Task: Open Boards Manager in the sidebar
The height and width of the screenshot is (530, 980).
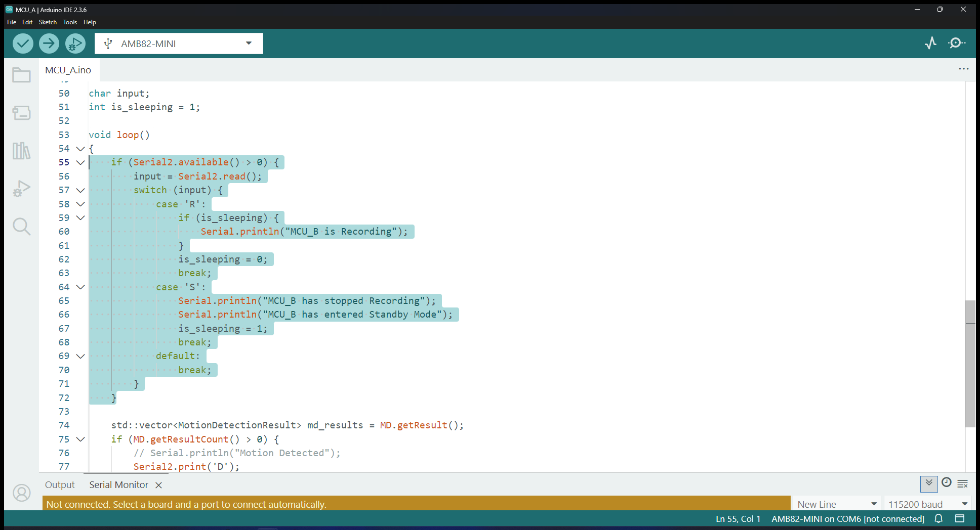Action: [21, 112]
